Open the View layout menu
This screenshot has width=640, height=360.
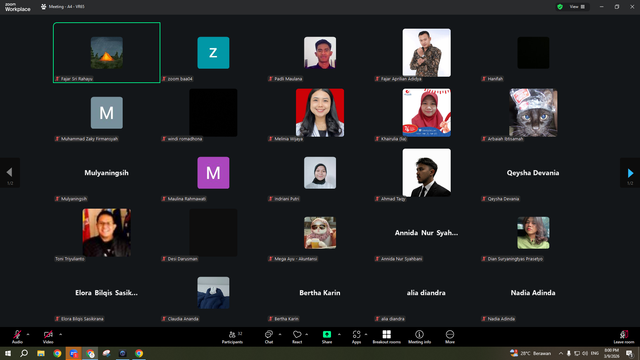[577, 7]
